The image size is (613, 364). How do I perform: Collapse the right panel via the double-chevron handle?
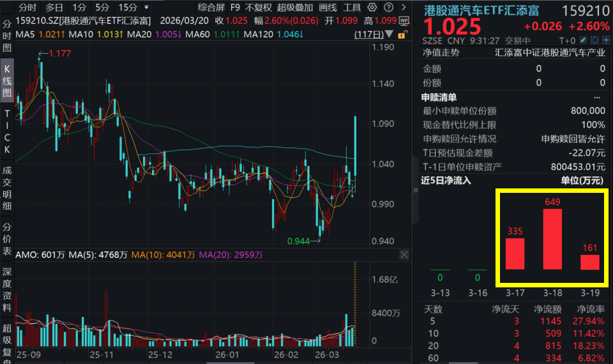[x=415, y=190]
